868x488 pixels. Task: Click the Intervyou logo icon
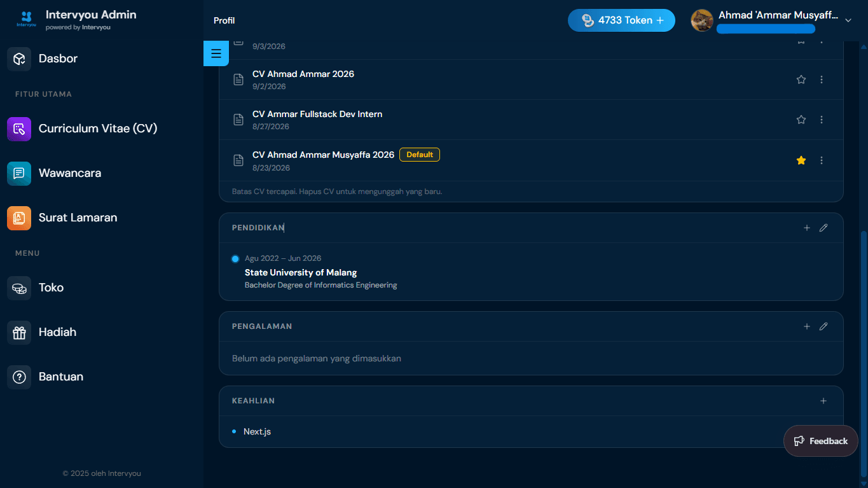(26, 20)
